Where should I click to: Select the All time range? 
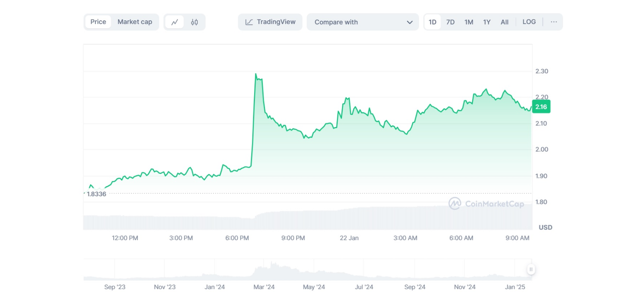click(x=504, y=22)
